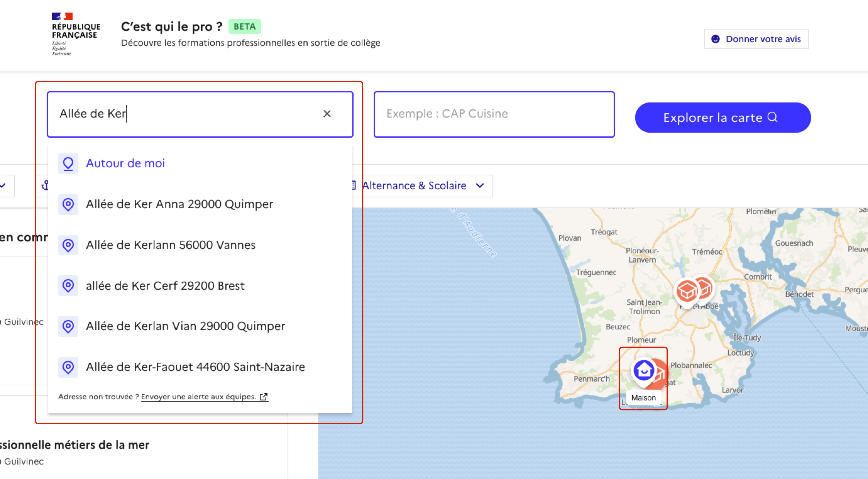Click the Autour de moi location icon
This screenshot has height=479, width=868.
tap(68, 163)
